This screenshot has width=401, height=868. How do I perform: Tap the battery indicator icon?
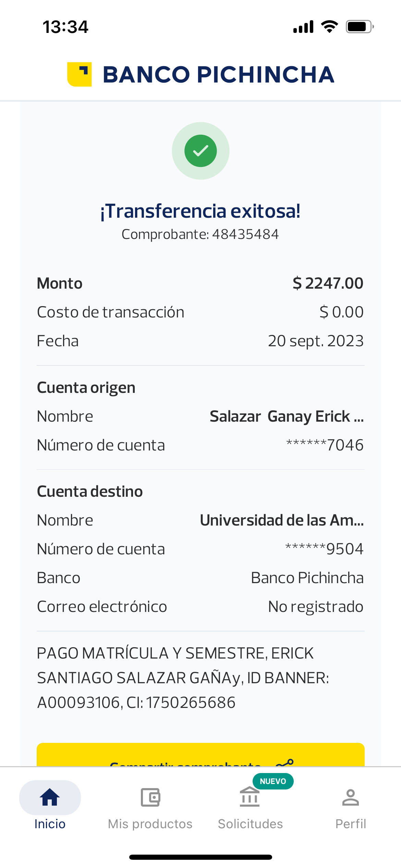coord(359,26)
